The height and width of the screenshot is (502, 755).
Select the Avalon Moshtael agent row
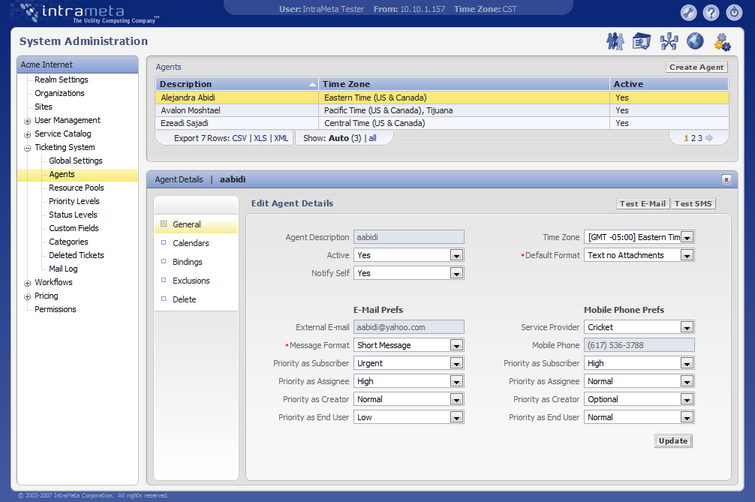pos(235,111)
